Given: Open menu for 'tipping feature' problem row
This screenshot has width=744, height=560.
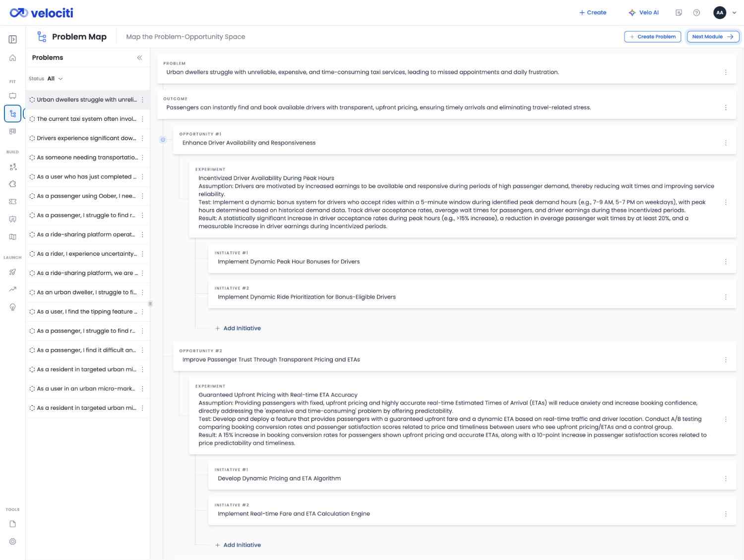Looking at the screenshot, I should [x=142, y=312].
